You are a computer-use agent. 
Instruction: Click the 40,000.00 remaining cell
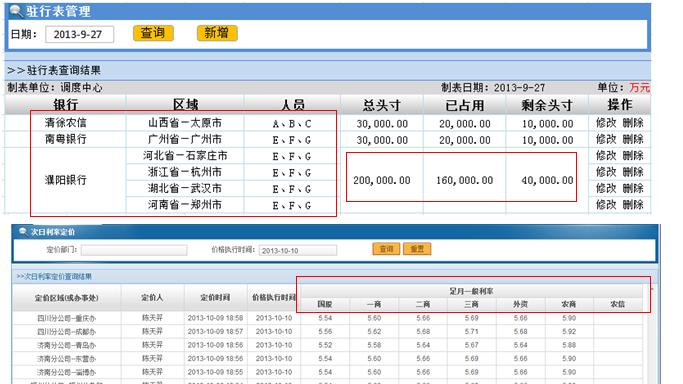point(548,180)
